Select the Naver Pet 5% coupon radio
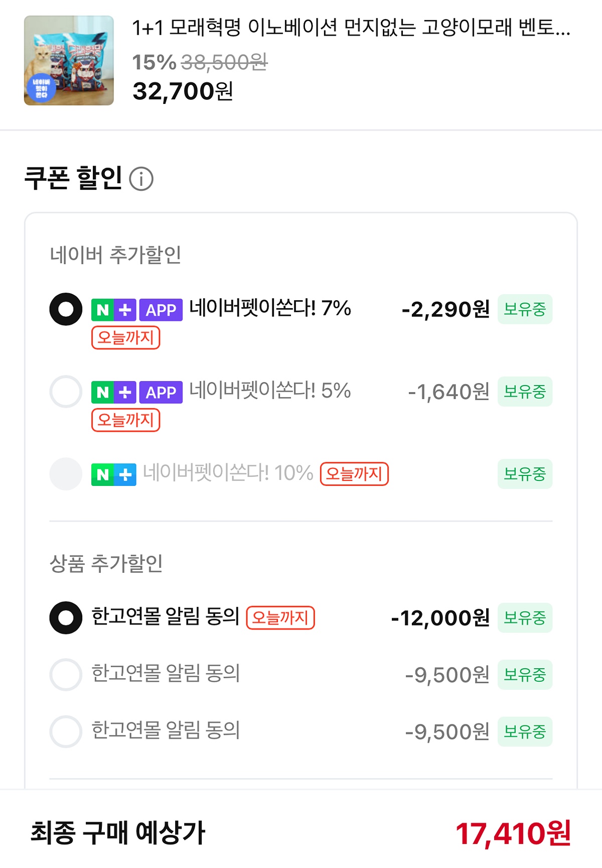 coord(66,392)
